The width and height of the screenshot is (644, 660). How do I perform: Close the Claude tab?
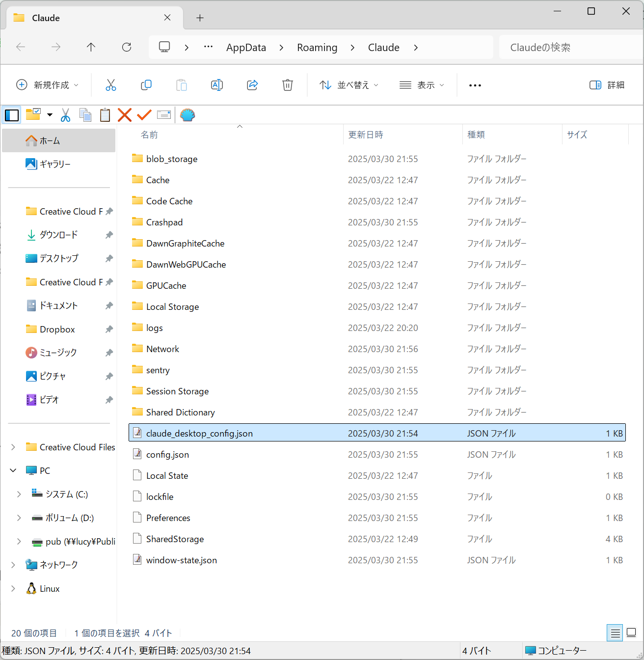pyautogui.click(x=167, y=18)
